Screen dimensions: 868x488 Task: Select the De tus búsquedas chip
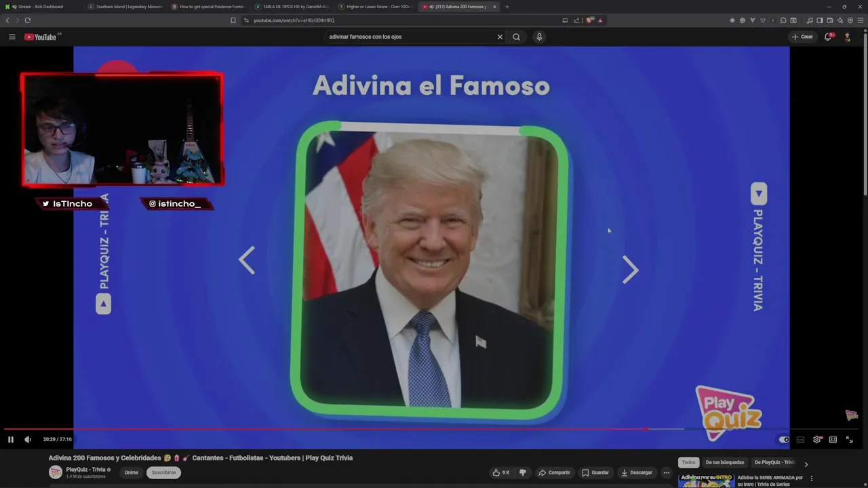(725, 462)
